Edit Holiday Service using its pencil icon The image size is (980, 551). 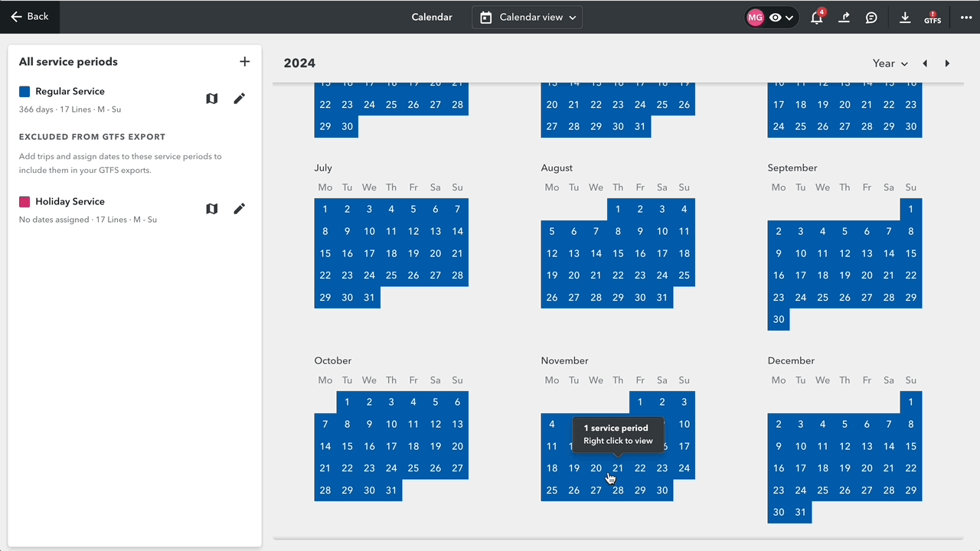[x=239, y=207]
